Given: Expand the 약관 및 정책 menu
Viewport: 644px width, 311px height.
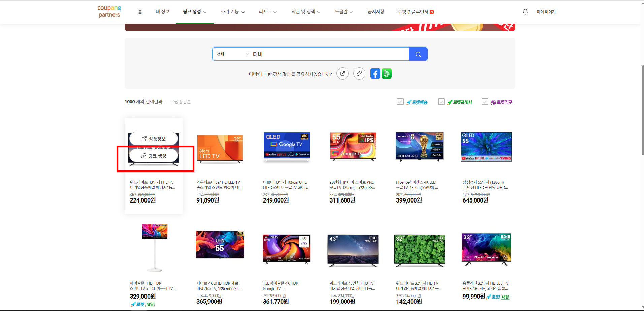Looking at the screenshot, I should point(306,12).
